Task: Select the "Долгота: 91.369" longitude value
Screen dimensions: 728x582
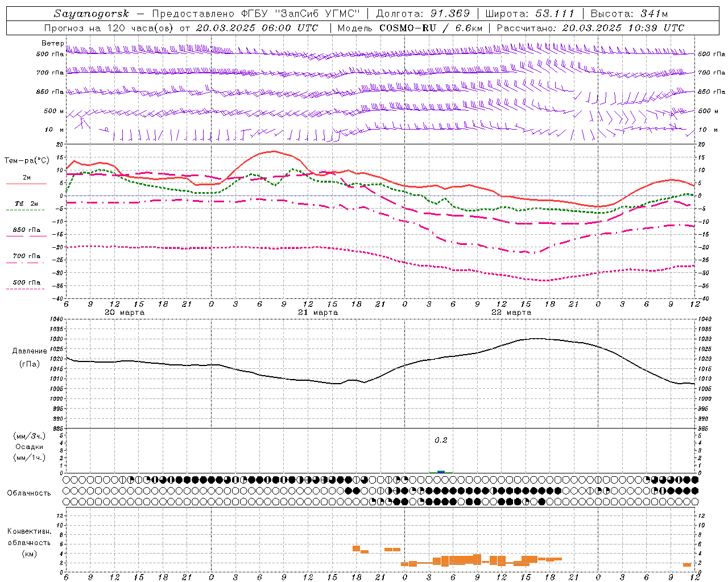Action: [x=423, y=14]
